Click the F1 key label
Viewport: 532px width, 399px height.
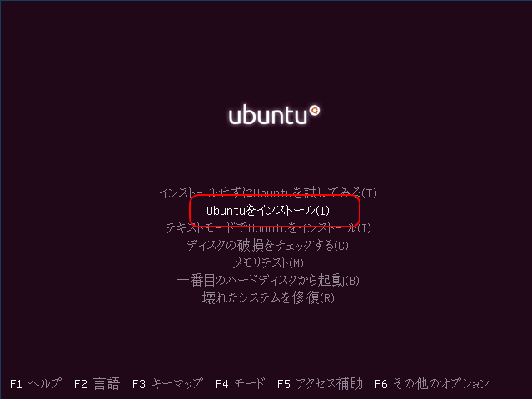pos(16,384)
